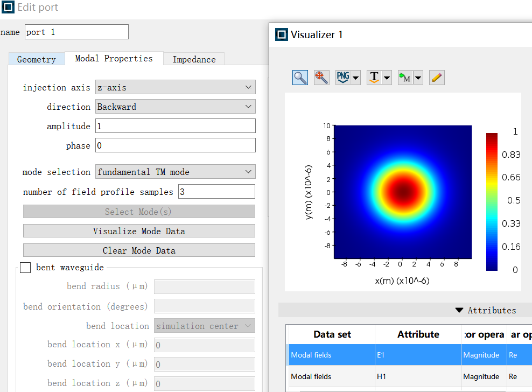Screen dimensions: 532x392
Task: Open the injection axis dropdown
Action: [x=175, y=87]
